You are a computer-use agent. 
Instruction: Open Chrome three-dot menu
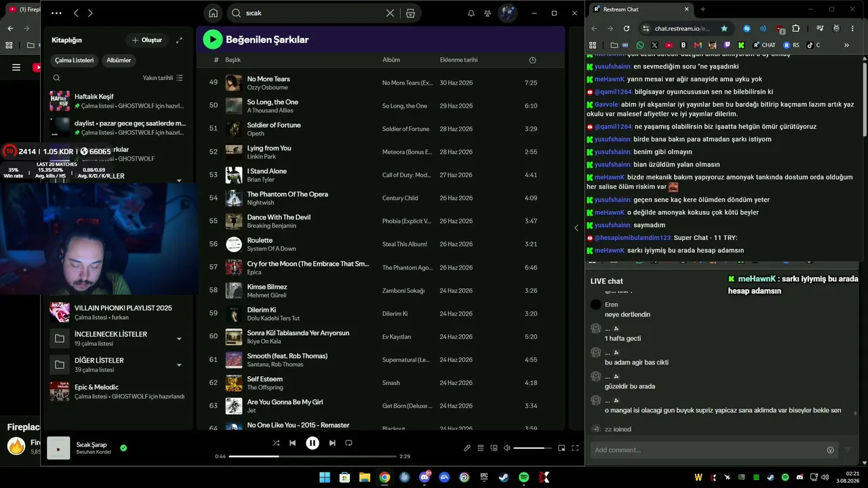coord(852,28)
